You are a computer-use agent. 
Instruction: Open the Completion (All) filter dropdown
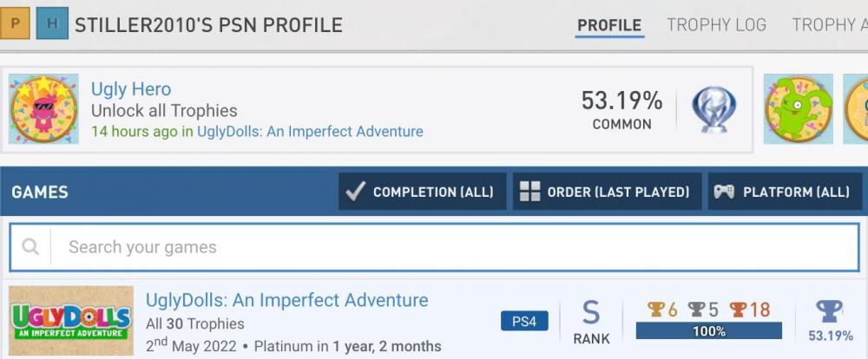(422, 192)
